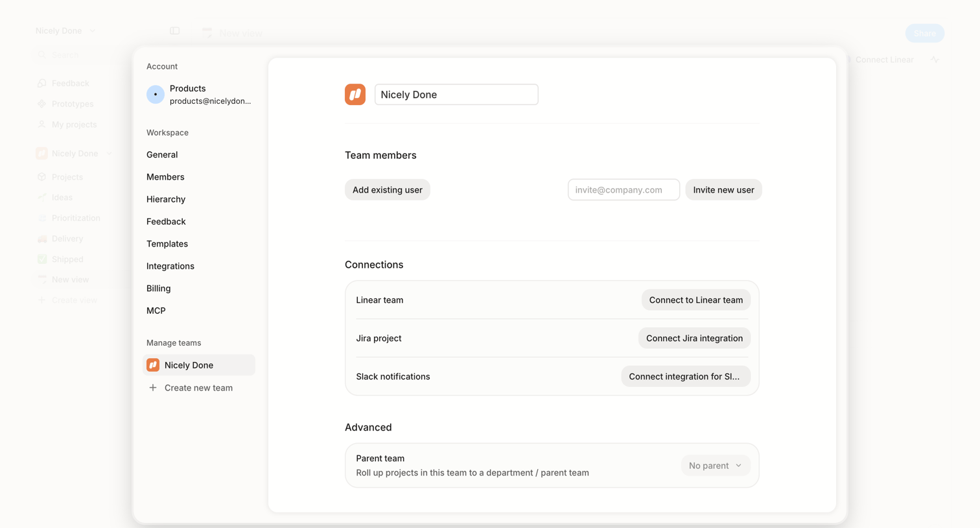Click the plus icon beside Create view
The width and height of the screenshot is (980, 528).
click(x=42, y=300)
